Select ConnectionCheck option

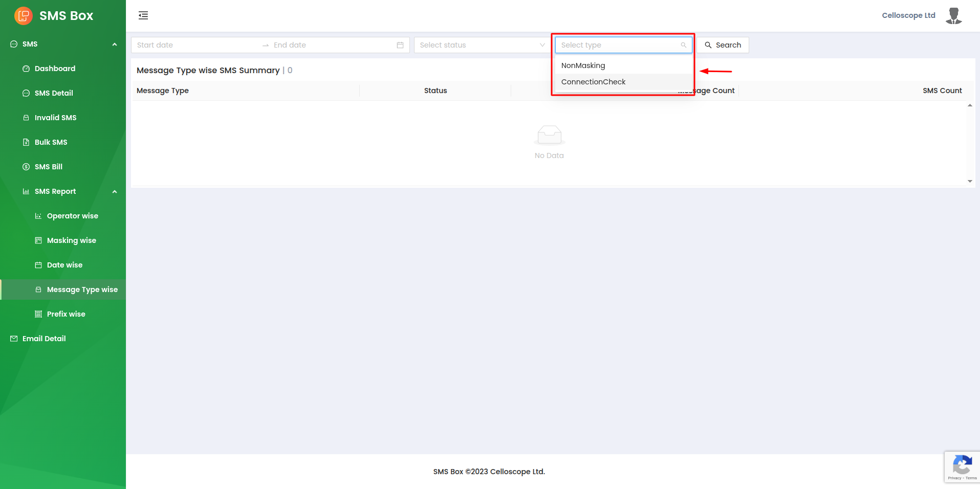[x=593, y=82]
